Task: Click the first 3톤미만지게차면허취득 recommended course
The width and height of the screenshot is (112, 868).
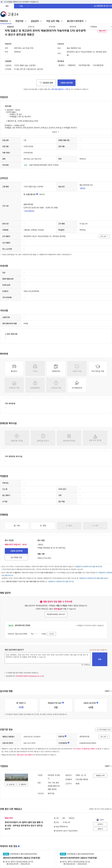Action: pyautogui.click(x=22, y=858)
